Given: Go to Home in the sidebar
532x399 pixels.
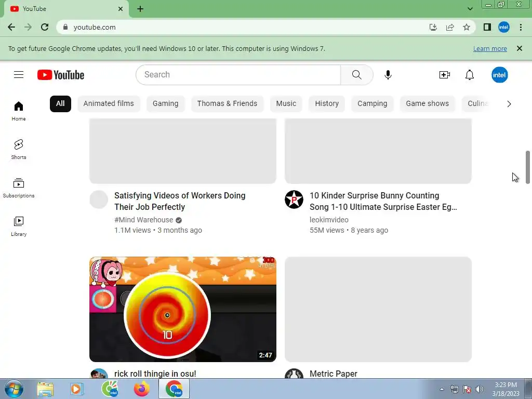Looking at the screenshot, I should pos(19,111).
